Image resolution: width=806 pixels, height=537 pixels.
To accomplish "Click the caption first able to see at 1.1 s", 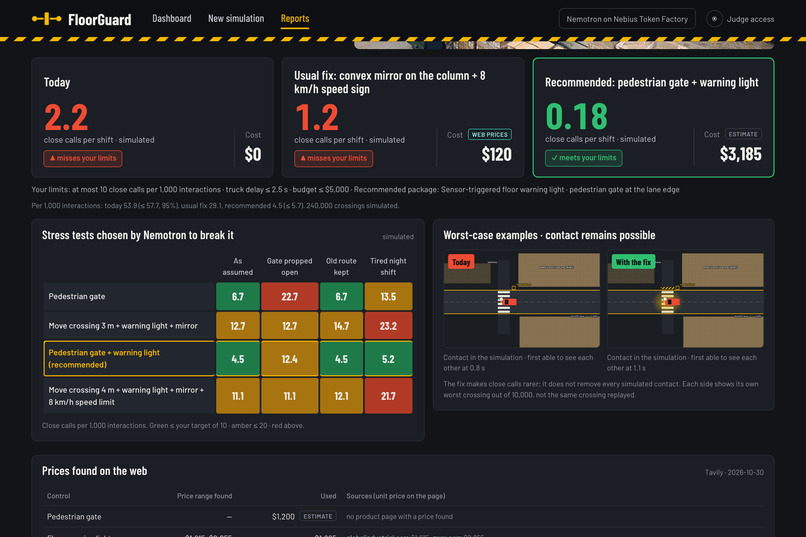I will point(682,363).
